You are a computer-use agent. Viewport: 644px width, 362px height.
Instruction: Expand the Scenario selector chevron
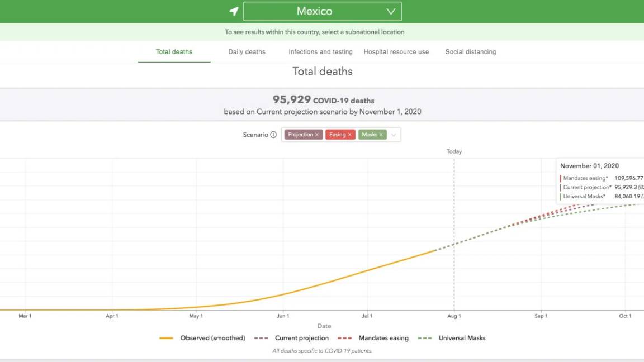(394, 135)
